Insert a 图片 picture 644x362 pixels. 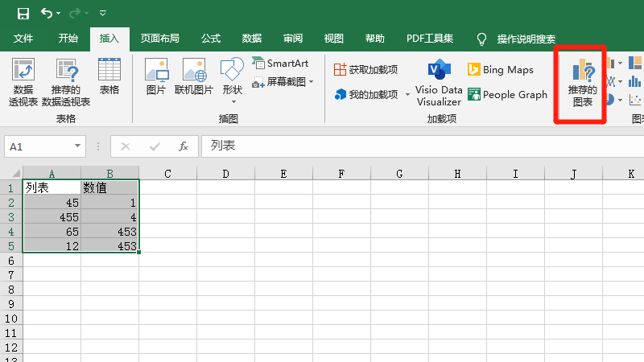[x=156, y=76]
